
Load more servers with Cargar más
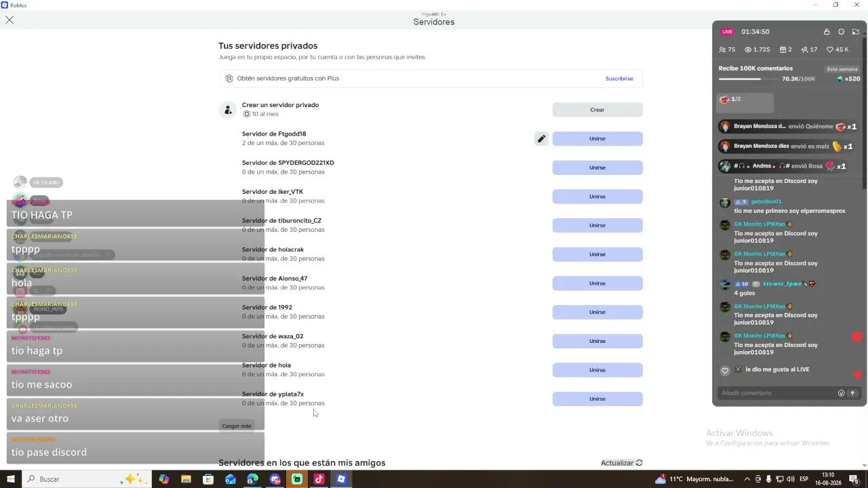(237, 426)
